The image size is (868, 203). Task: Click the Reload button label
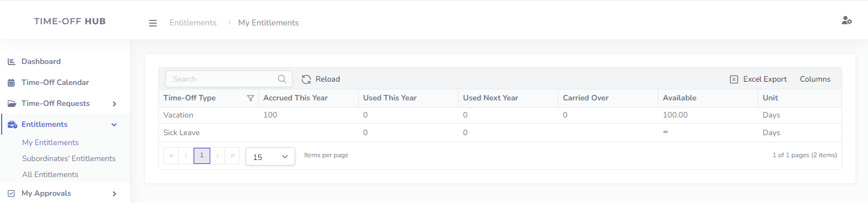(328, 79)
